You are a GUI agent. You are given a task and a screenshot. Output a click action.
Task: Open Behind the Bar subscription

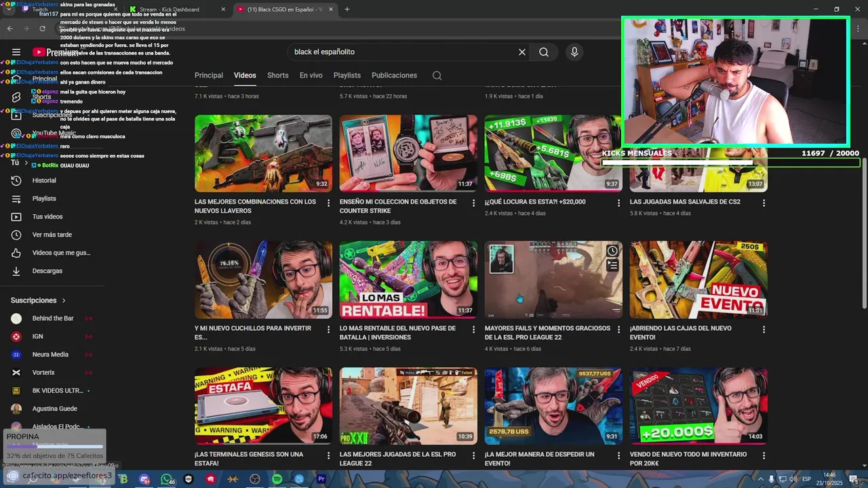click(53, 319)
